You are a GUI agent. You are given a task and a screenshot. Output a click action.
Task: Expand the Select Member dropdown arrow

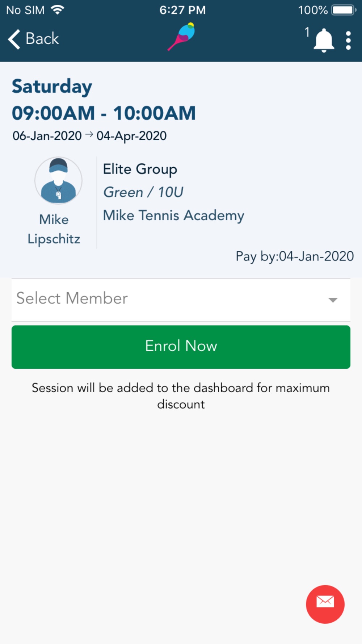coord(333,300)
